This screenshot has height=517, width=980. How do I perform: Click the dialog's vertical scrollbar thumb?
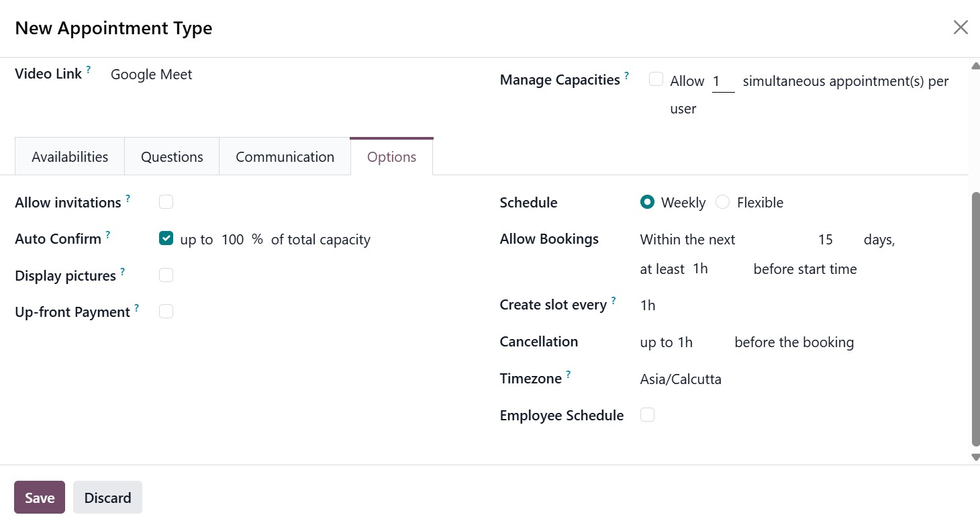(975, 319)
